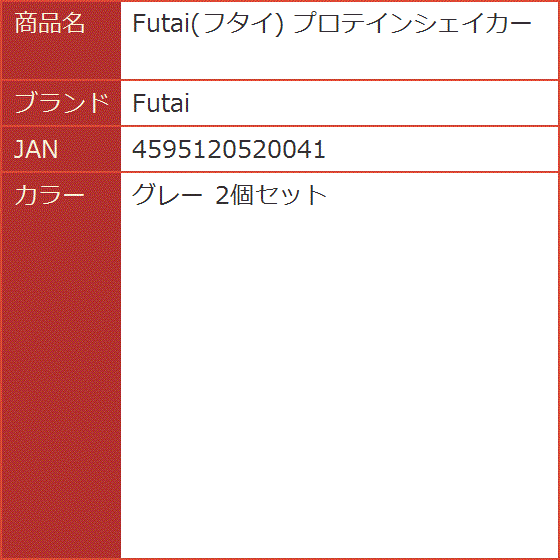Click red area beneath the 商品名 label

[61, 57]
